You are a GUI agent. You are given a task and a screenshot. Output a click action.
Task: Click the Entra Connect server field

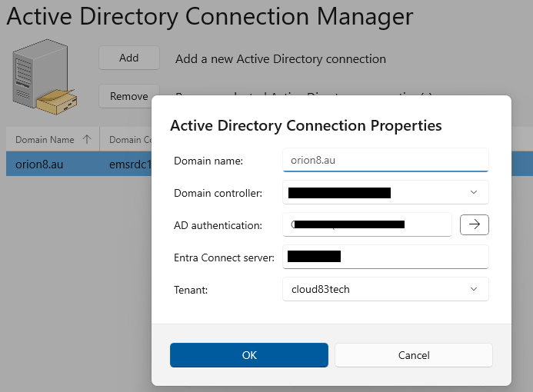point(385,257)
